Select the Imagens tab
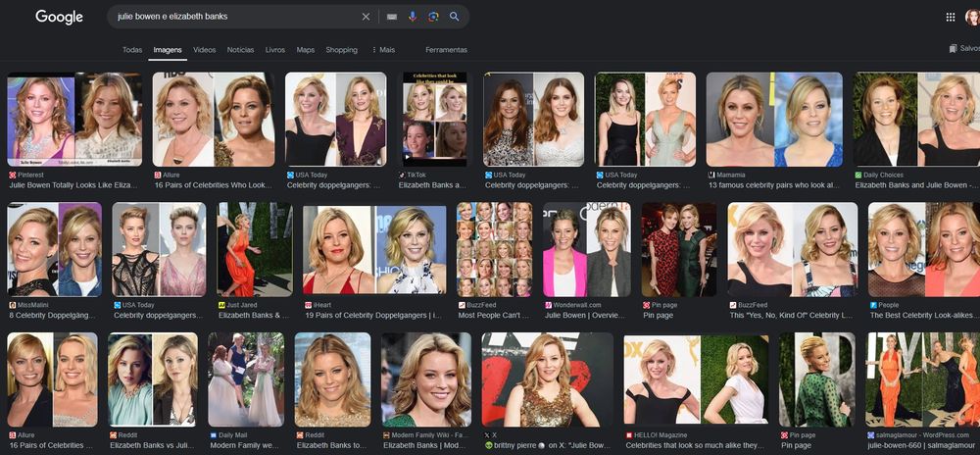The width and height of the screenshot is (980, 455). tap(168, 50)
